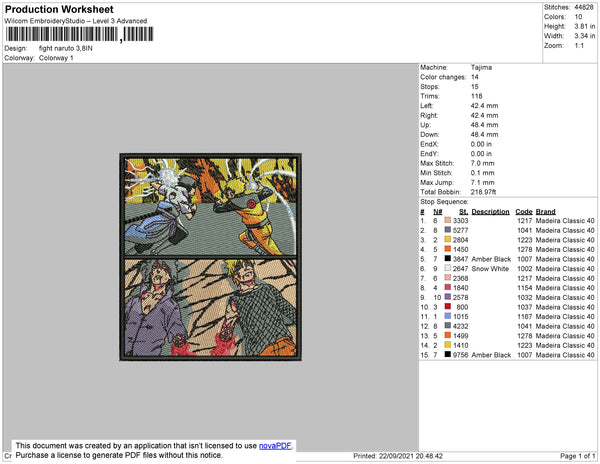Select the Min Stitch value '0.1 mm'

pyautogui.click(x=483, y=173)
